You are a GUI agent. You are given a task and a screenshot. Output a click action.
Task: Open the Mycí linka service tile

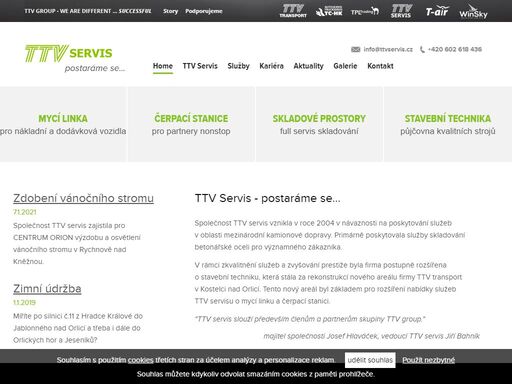point(63,124)
